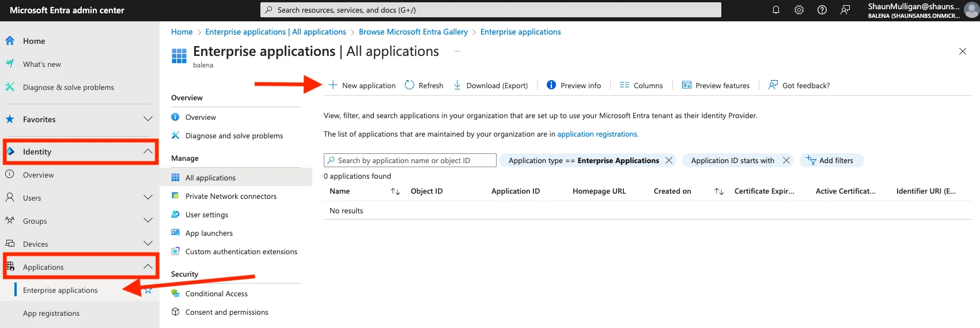The width and height of the screenshot is (980, 328).
Task: Open the feedback icon in top bar
Action: click(845, 10)
